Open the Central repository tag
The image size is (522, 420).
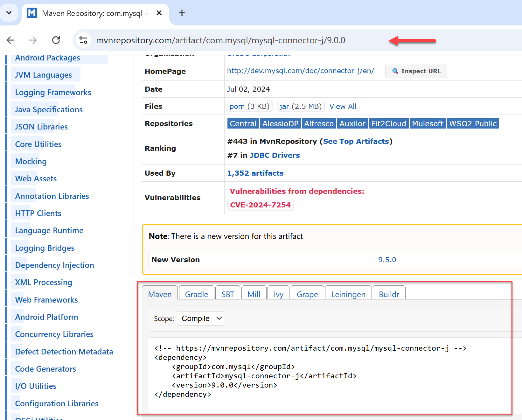coord(243,124)
